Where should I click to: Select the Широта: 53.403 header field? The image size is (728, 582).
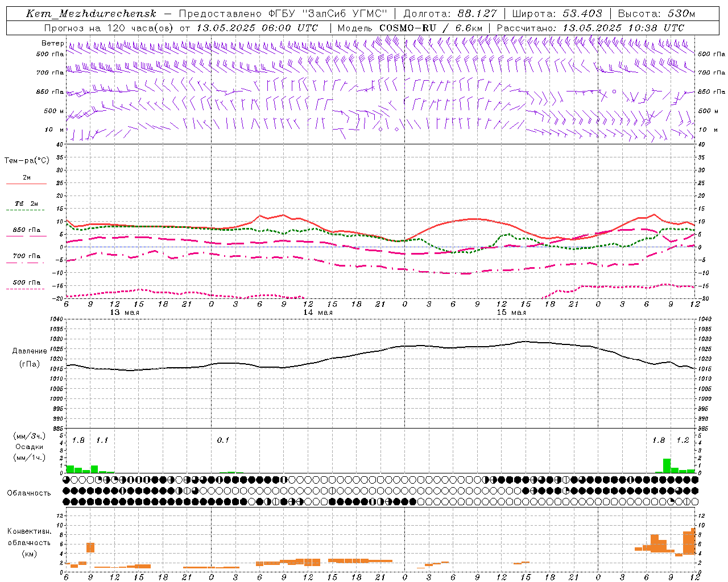click(557, 14)
